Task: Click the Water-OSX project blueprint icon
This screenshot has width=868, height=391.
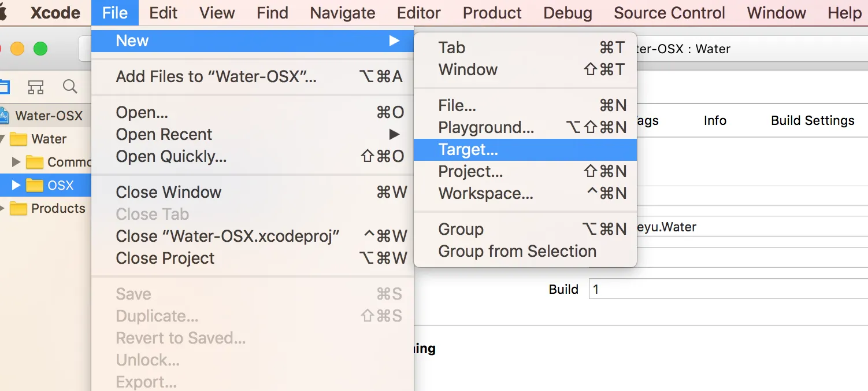Action: pyautogui.click(x=5, y=116)
